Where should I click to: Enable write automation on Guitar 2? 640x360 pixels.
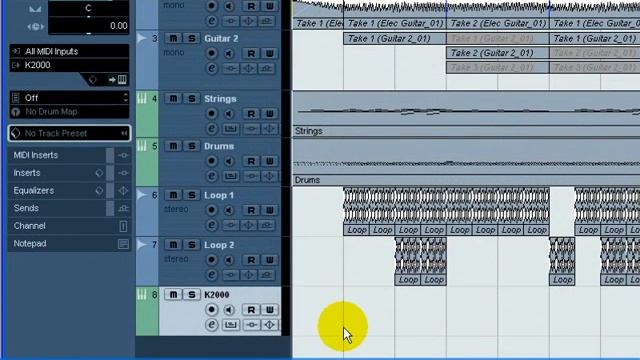click(x=269, y=53)
